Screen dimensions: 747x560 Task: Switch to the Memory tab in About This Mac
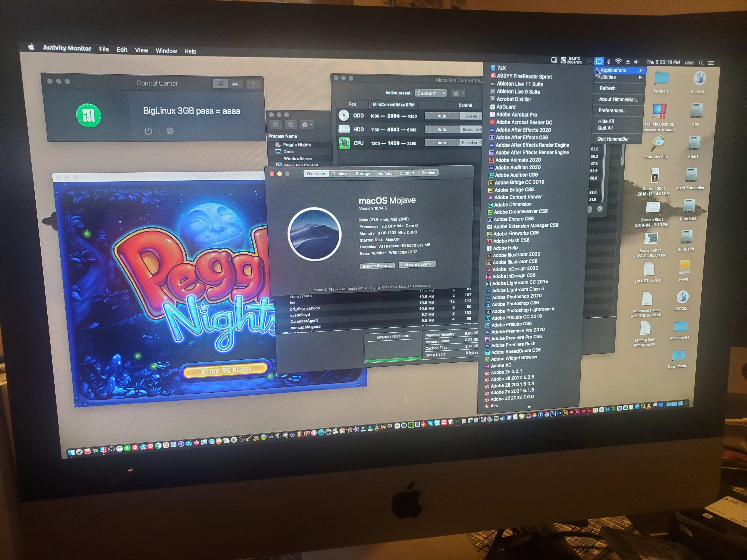pyautogui.click(x=385, y=173)
